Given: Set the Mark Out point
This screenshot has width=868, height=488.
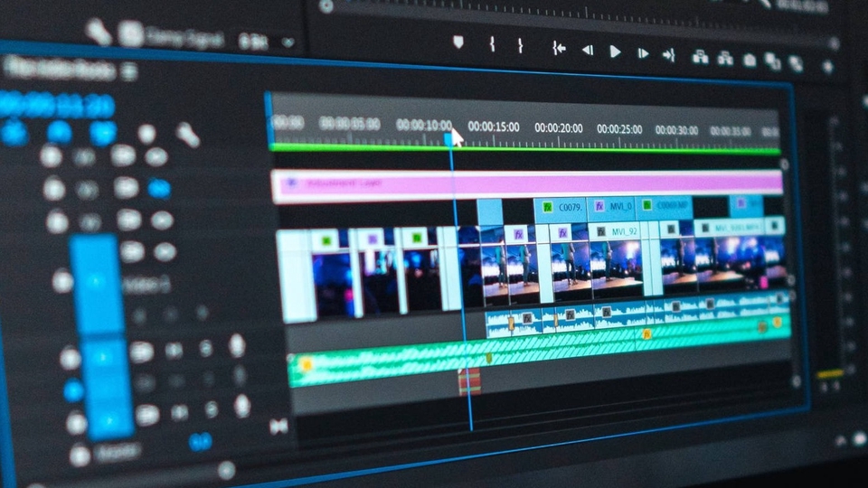Looking at the screenshot, I should tap(520, 44).
